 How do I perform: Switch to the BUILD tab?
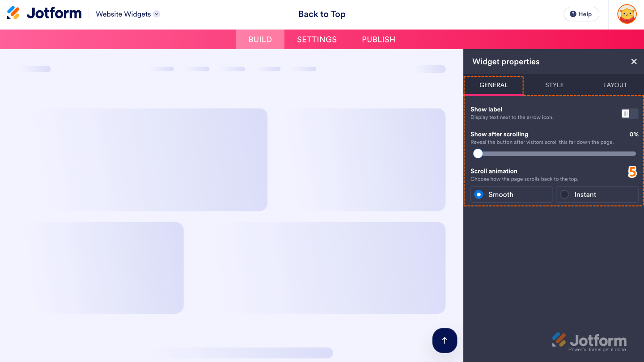click(x=260, y=39)
